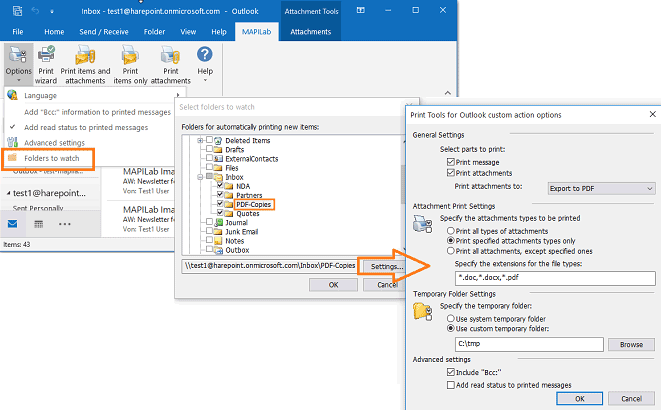Choose Folders to watch menu entry
Image resolution: width=661 pixels, height=410 pixels.
tap(48, 158)
